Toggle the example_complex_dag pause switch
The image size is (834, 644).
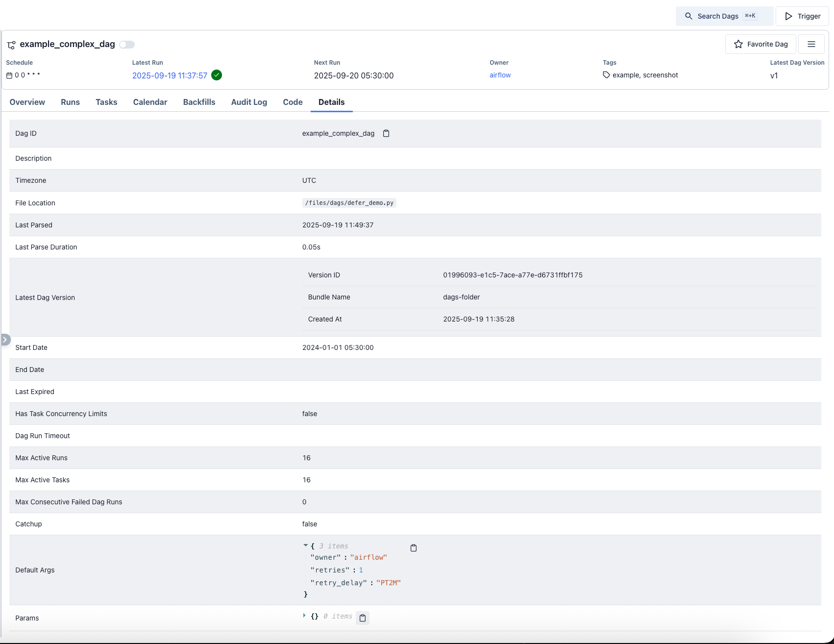point(127,45)
